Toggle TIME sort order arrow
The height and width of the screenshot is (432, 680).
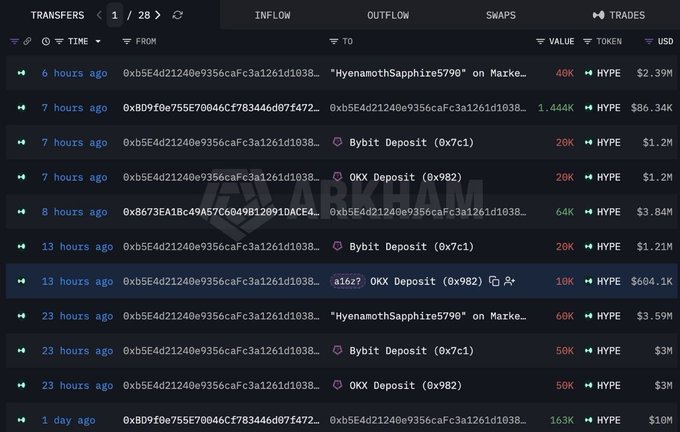(98, 41)
